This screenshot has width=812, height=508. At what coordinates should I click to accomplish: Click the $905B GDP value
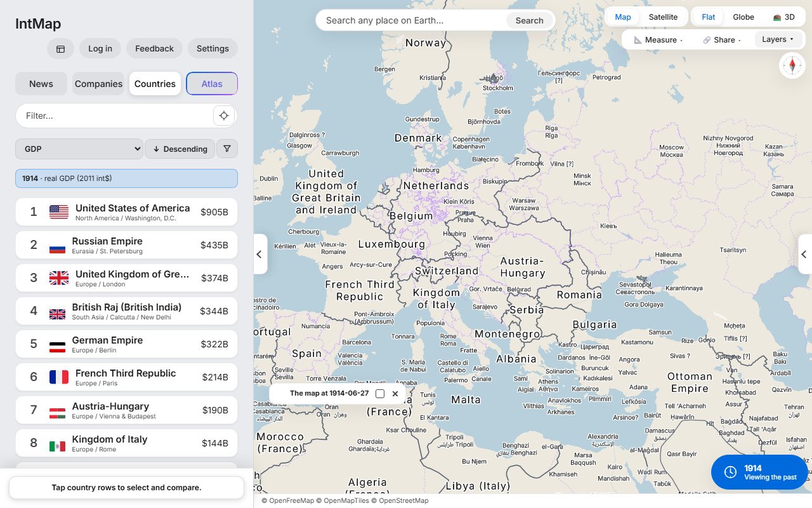[214, 212]
